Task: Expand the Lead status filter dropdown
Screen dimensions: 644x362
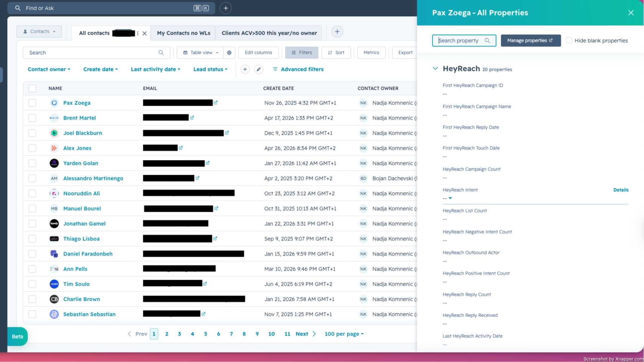Action: click(x=210, y=69)
